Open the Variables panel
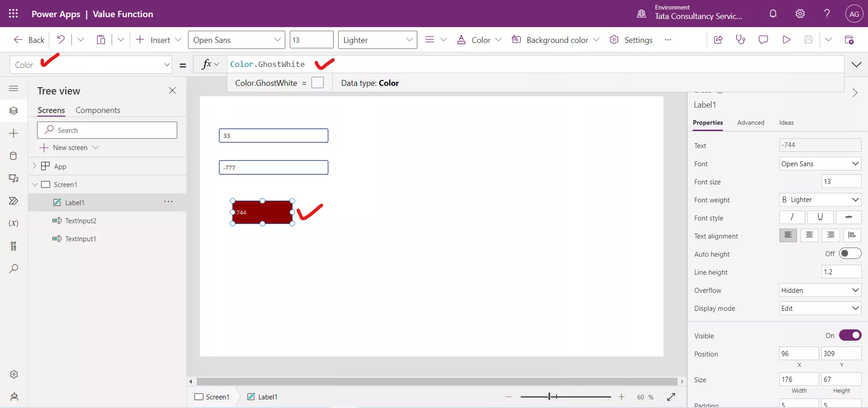Screen dimensions: 868x408 (14, 223)
